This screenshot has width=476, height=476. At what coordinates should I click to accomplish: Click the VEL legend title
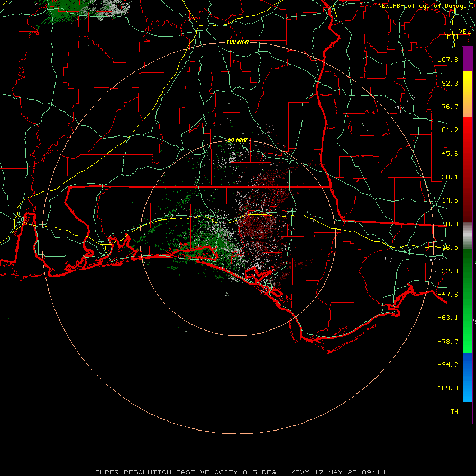tap(464, 32)
